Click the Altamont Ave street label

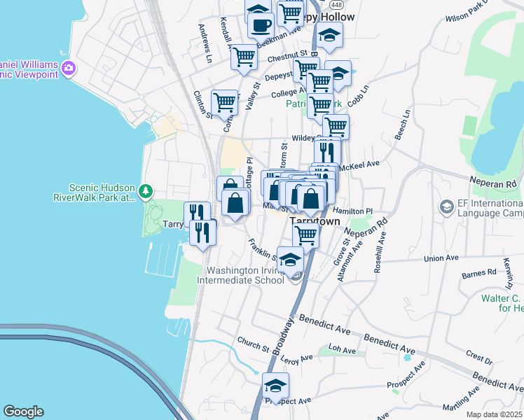click(350, 261)
